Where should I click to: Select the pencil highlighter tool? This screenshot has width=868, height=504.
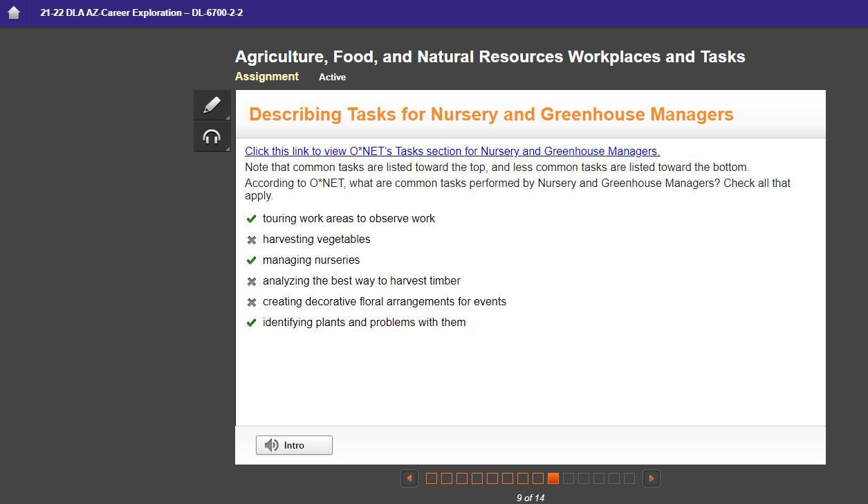(212, 105)
